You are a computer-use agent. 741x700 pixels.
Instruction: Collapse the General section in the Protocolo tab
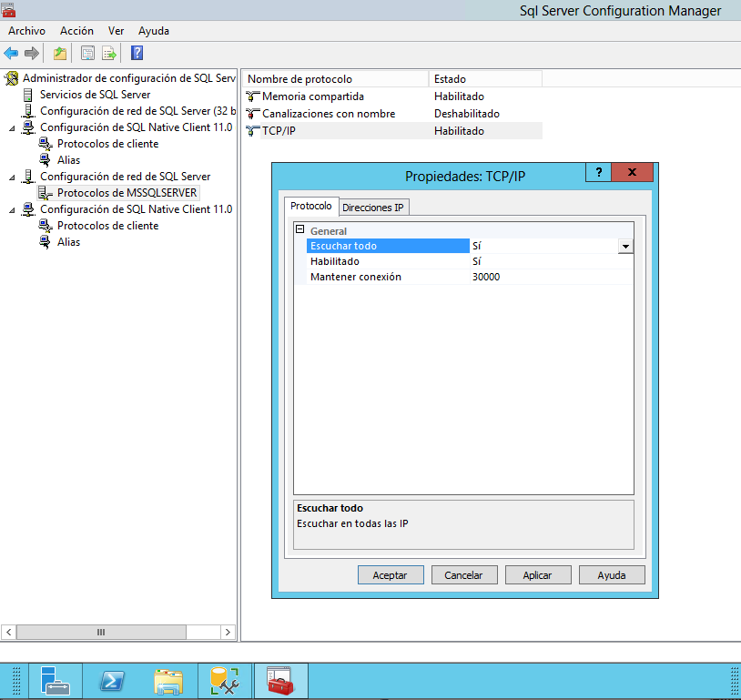click(x=298, y=230)
